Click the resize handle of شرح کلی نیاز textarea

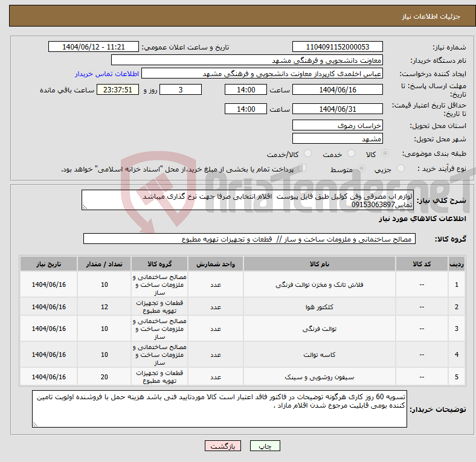click(85, 207)
